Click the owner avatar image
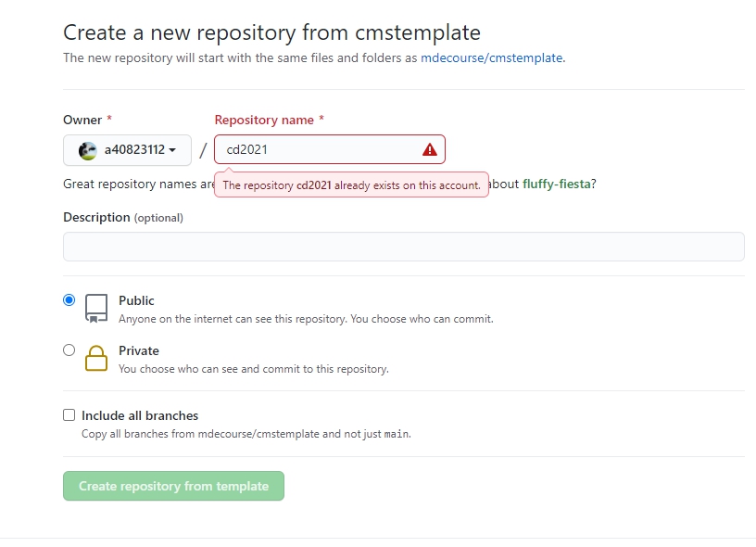This screenshot has height=547, width=756. (x=88, y=151)
